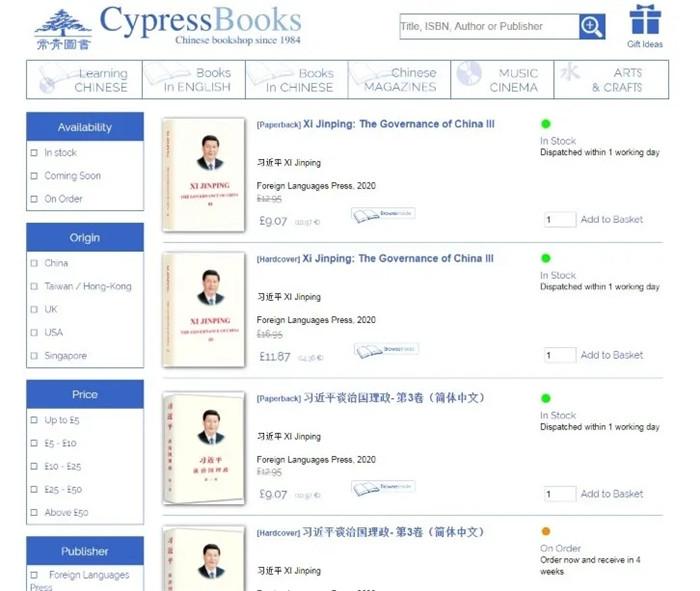This screenshot has height=591, width=700.
Task: Add hardcover Governance of China III to basket
Action: point(612,355)
